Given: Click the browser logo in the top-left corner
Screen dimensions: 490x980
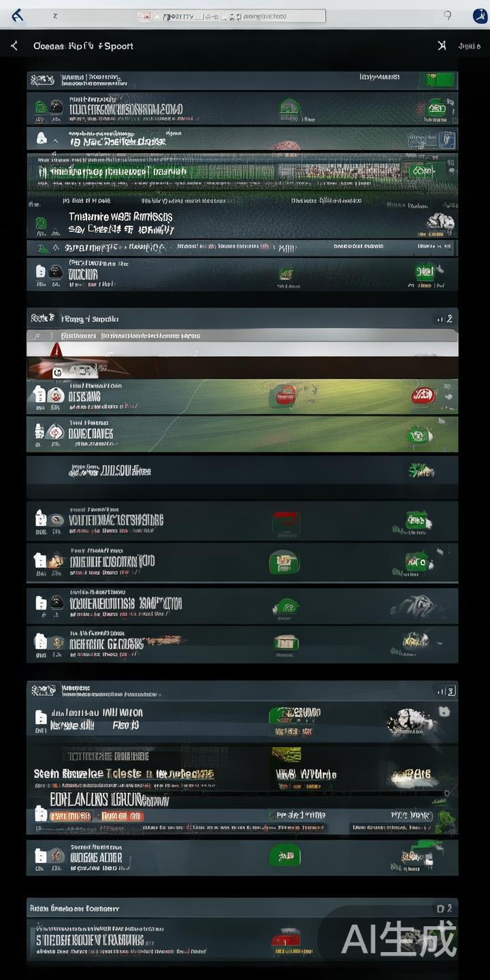Looking at the screenshot, I should [x=18, y=15].
